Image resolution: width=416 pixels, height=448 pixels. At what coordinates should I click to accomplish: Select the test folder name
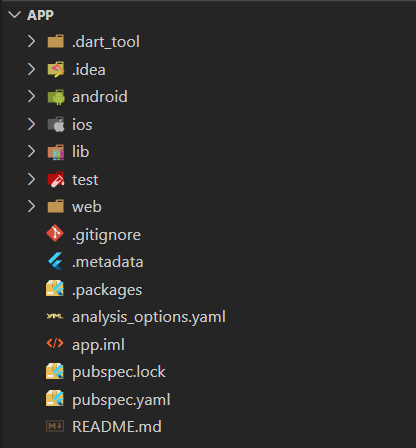pos(85,180)
